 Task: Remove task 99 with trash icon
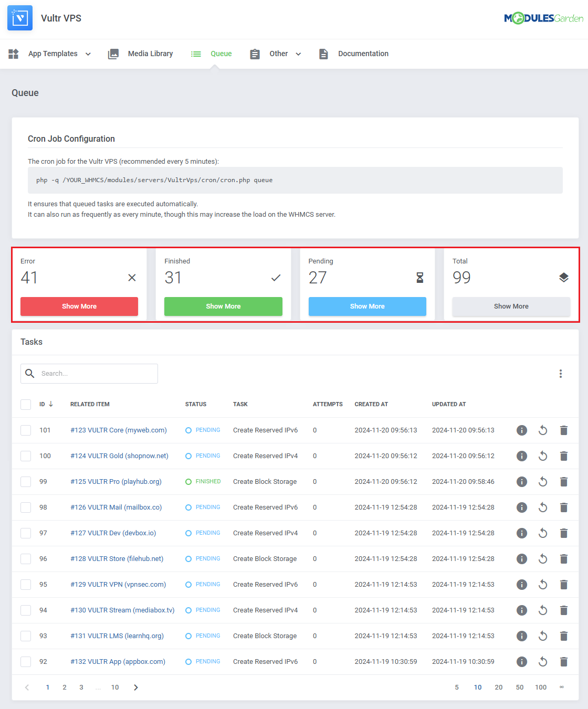(x=564, y=482)
